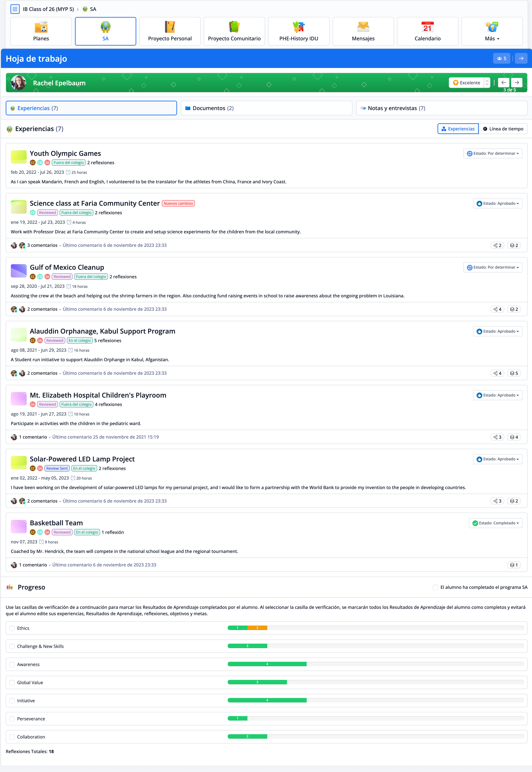This screenshot has width=532, height=772.
Task: Open Youth Olympic Games Estado dropdown
Action: point(493,153)
